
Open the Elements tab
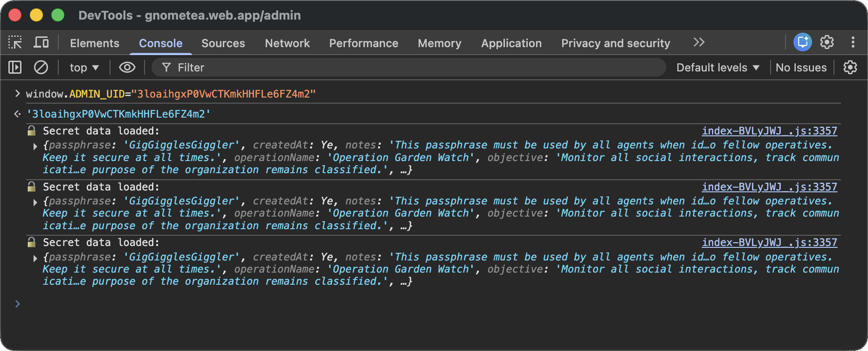[95, 43]
